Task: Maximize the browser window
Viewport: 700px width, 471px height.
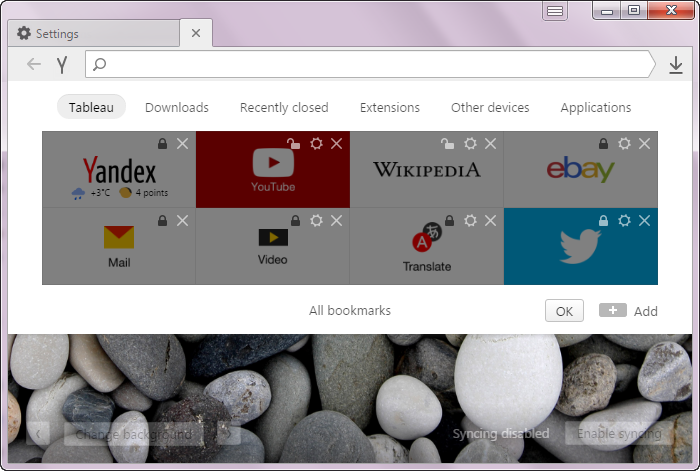Action: pyautogui.click(x=634, y=11)
